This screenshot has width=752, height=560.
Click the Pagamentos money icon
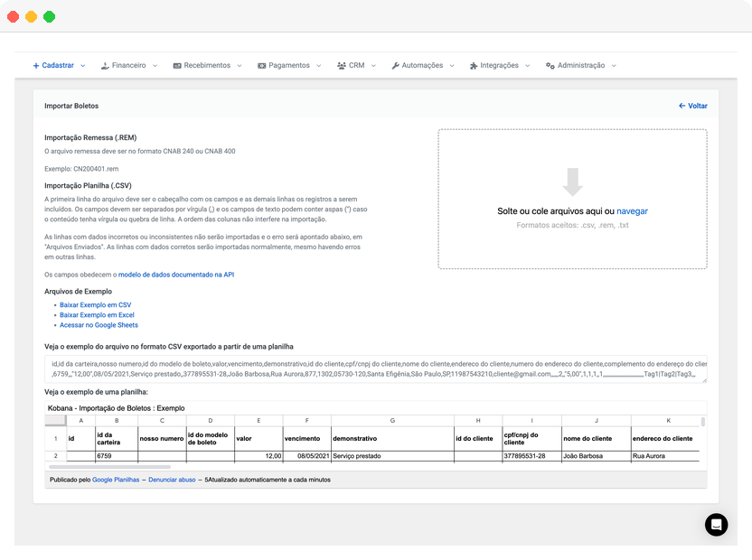click(x=261, y=66)
